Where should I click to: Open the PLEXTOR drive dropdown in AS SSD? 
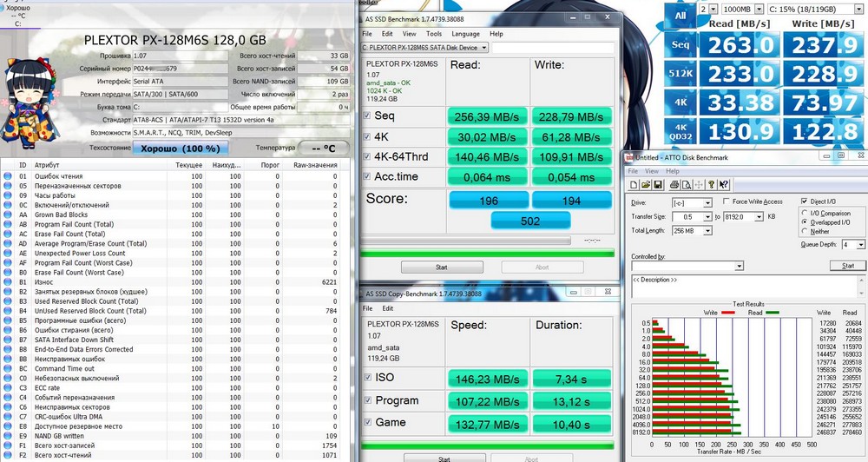click(x=424, y=48)
